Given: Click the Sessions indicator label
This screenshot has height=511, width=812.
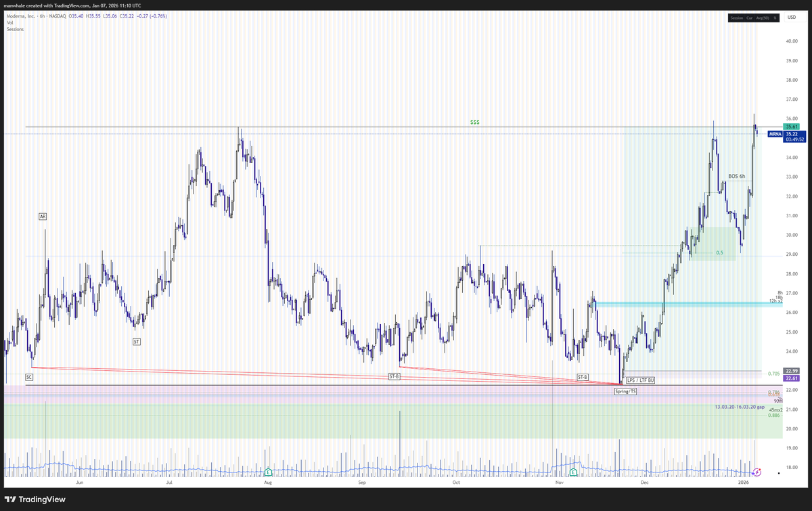Looking at the screenshot, I should pyautogui.click(x=15, y=28).
